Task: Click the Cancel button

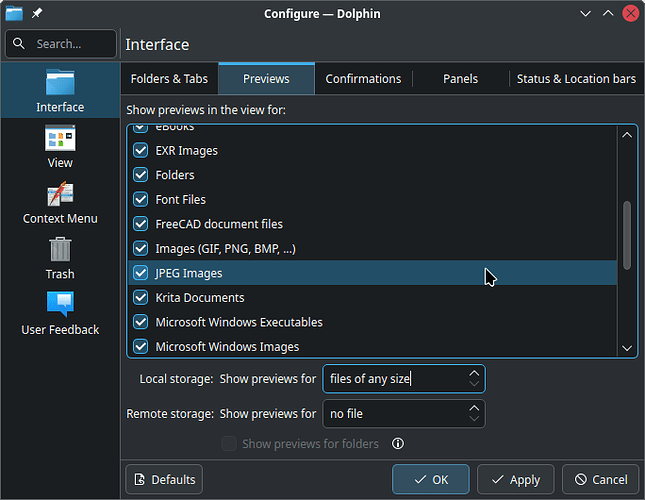Action: tap(601, 479)
